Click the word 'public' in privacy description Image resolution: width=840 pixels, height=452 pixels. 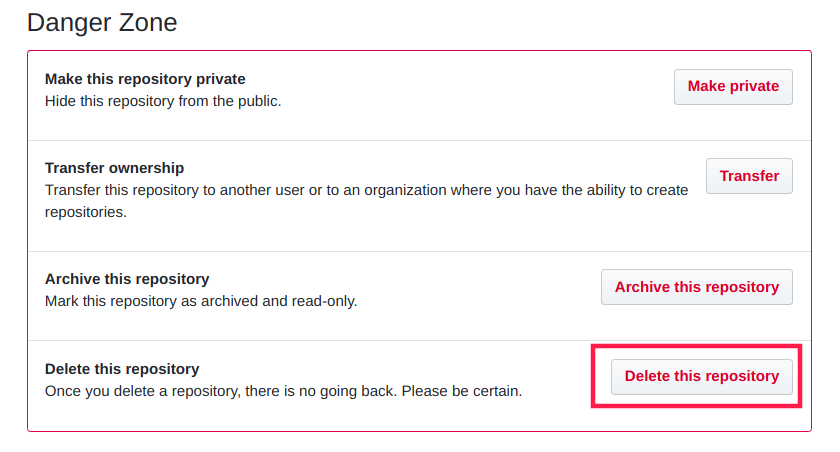click(x=257, y=101)
